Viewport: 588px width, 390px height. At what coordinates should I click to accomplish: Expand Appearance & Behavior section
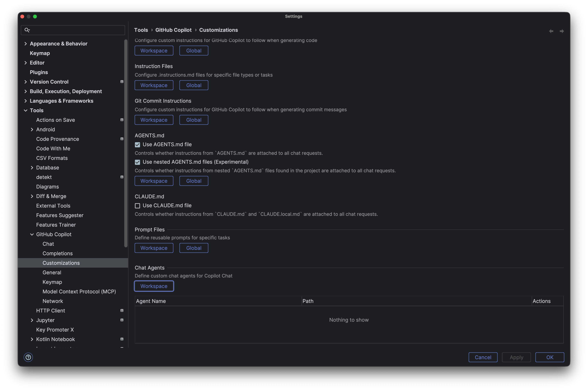click(x=25, y=44)
